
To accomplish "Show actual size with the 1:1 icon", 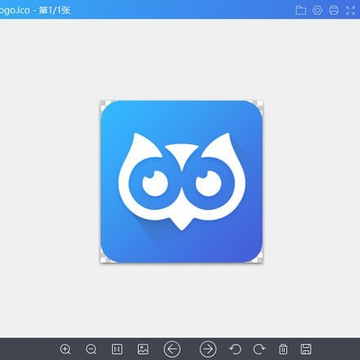I will pos(117,349).
